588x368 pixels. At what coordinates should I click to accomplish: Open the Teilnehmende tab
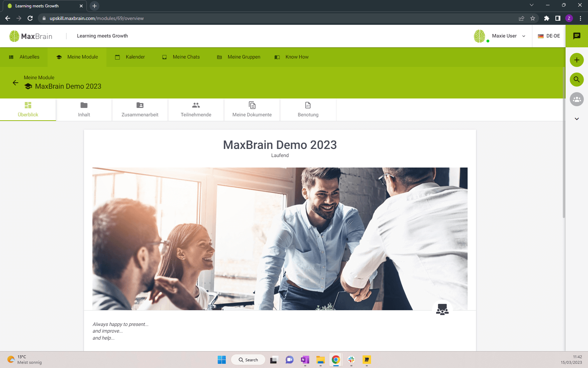(196, 110)
